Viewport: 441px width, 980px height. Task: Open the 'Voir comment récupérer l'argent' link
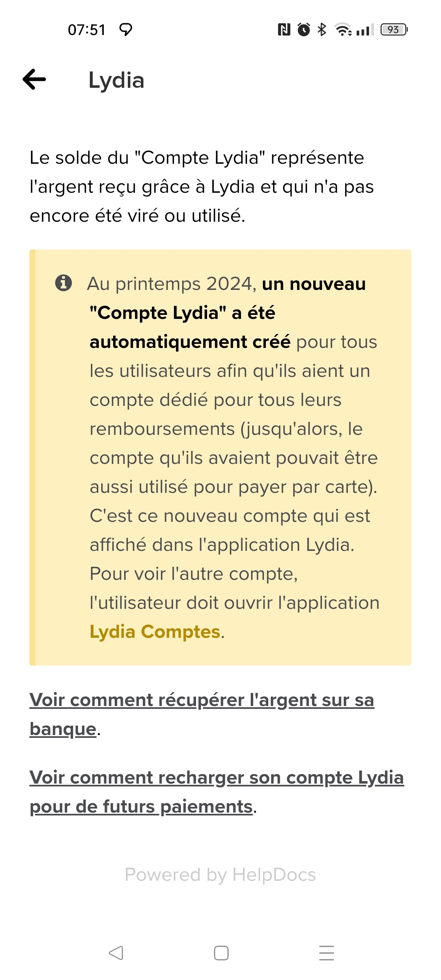[202, 700]
